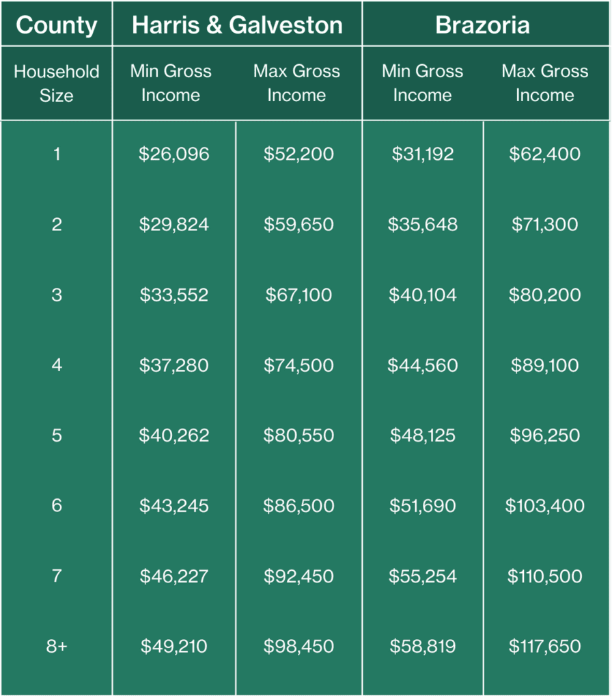Click the $48,125 value
612x700 pixels.
[422, 436]
